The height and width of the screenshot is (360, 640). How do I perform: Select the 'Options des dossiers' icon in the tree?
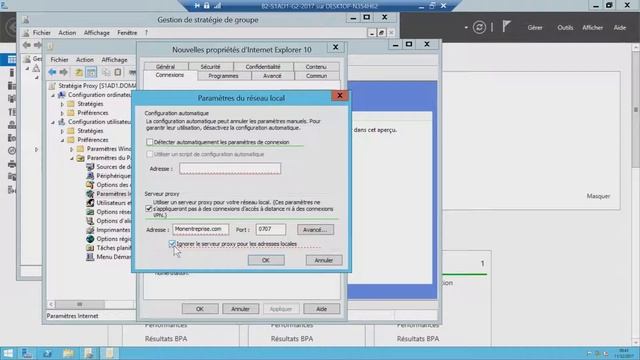click(x=90, y=185)
